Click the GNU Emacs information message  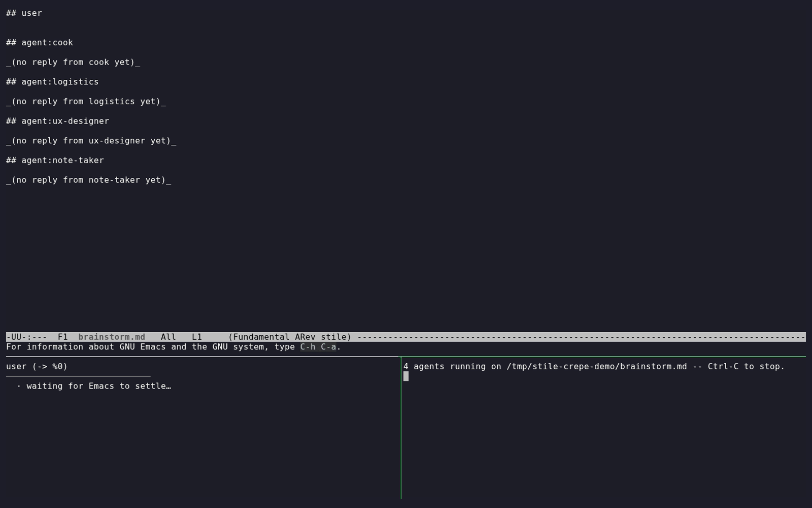click(x=174, y=347)
